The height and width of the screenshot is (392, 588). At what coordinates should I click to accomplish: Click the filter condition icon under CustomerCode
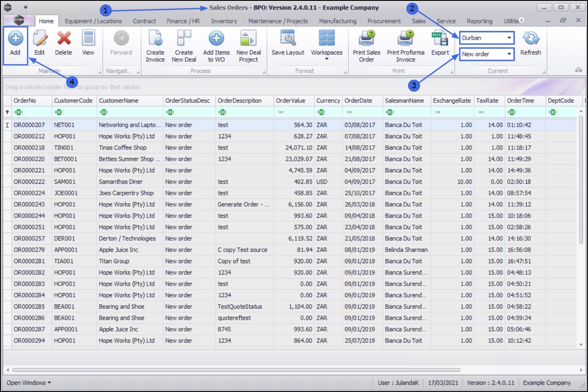(59, 112)
